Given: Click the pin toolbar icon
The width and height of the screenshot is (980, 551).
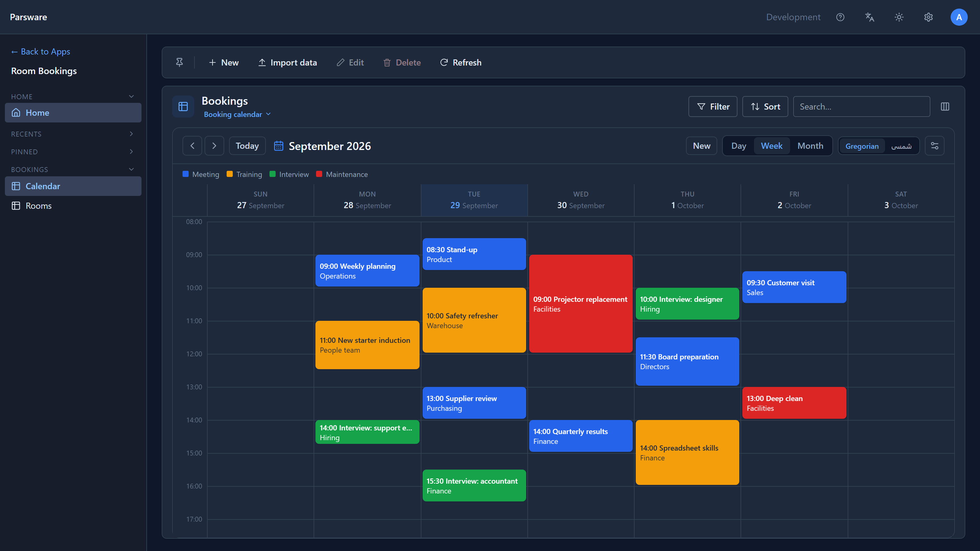Looking at the screenshot, I should click(179, 62).
